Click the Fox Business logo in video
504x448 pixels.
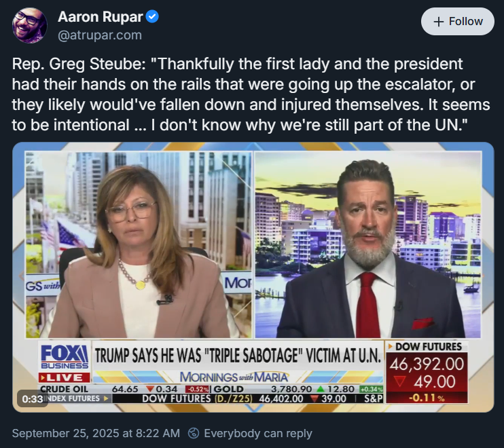pos(65,356)
